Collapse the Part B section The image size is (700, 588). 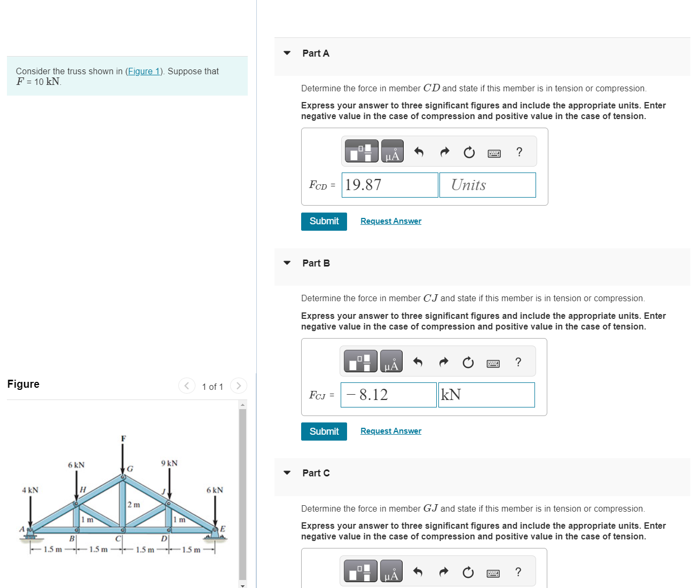tap(287, 263)
